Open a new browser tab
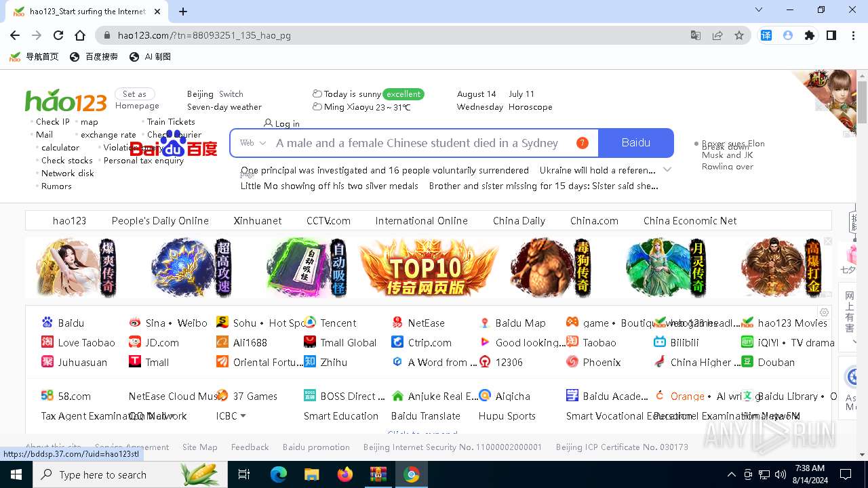868x488 pixels. point(183,11)
